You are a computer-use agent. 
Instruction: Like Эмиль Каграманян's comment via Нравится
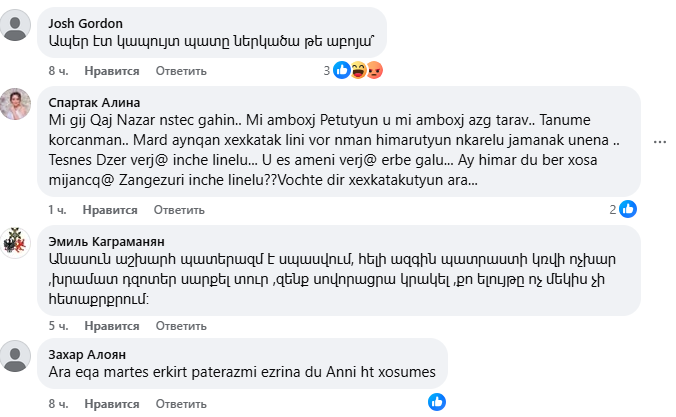click(x=110, y=326)
